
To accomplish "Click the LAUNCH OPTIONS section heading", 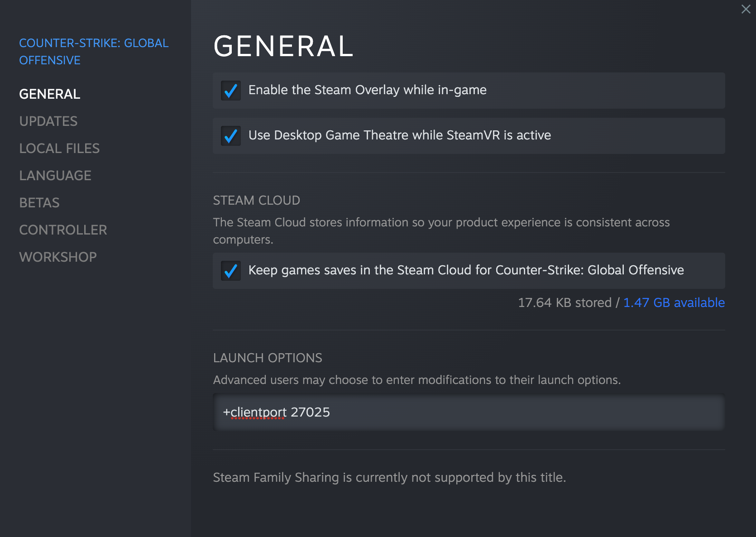I will pos(268,358).
